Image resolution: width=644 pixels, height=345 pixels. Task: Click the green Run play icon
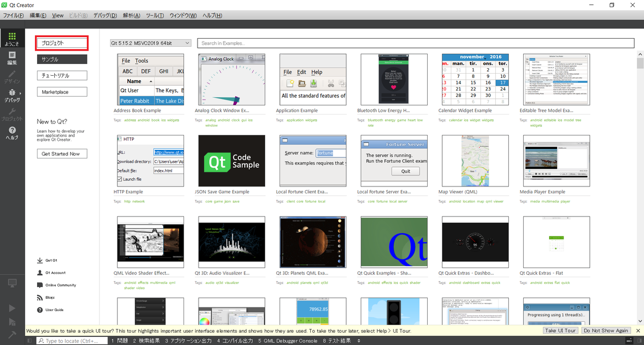12,308
